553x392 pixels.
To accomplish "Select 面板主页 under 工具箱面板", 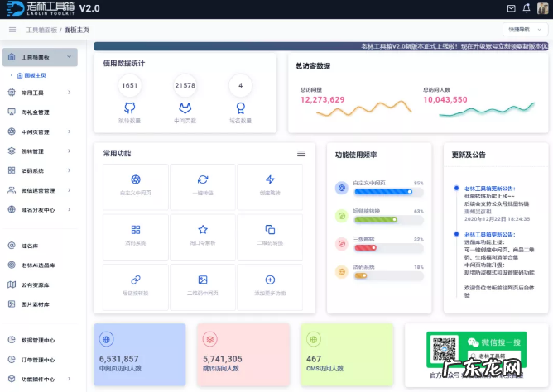I will [x=31, y=75].
